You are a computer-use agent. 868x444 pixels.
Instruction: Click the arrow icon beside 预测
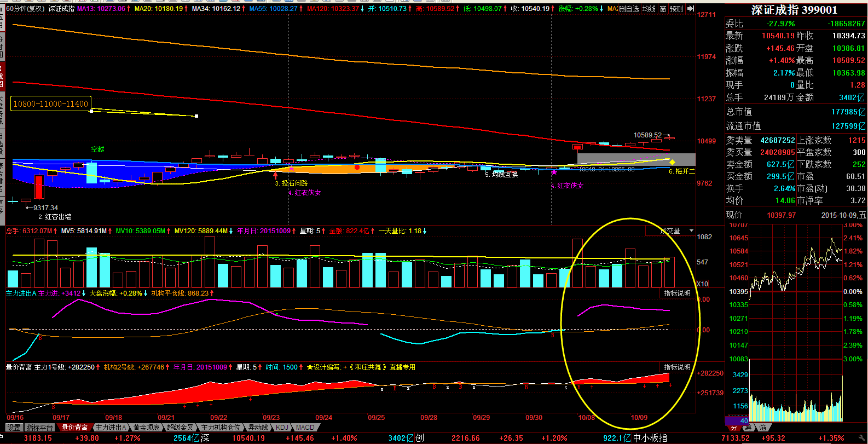pyautogui.click(x=691, y=9)
